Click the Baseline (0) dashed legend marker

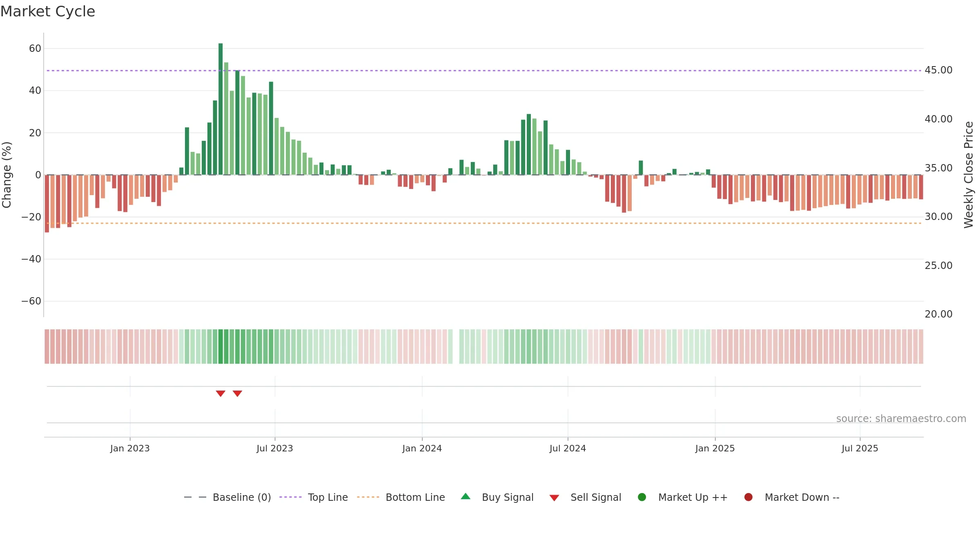coord(195,497)
